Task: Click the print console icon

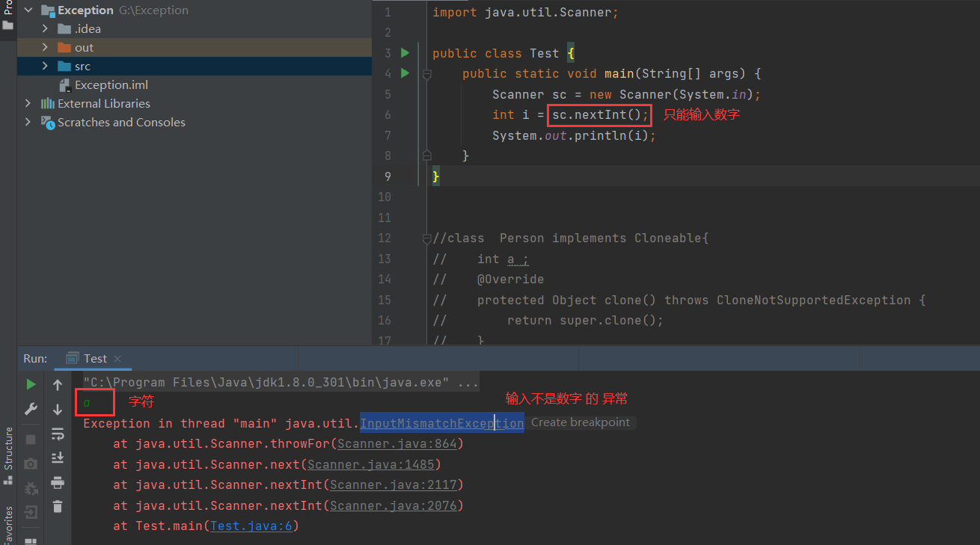Action: (58, 482)
